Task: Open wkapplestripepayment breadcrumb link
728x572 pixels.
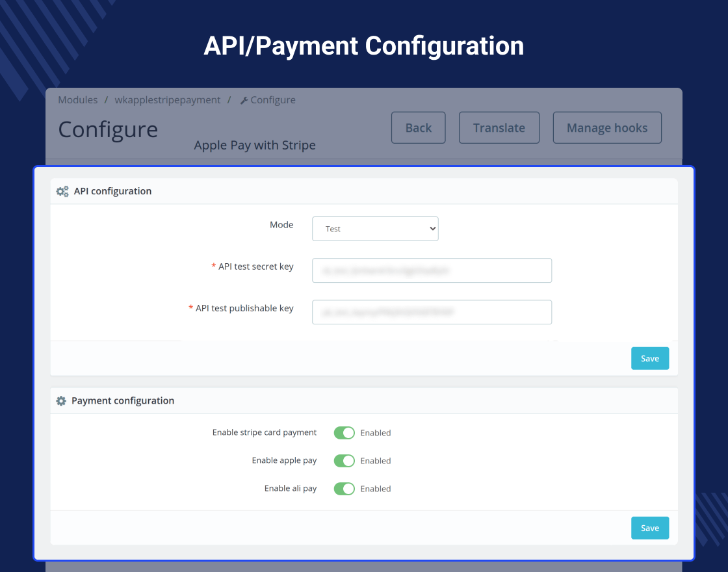Action: (168, 100)
